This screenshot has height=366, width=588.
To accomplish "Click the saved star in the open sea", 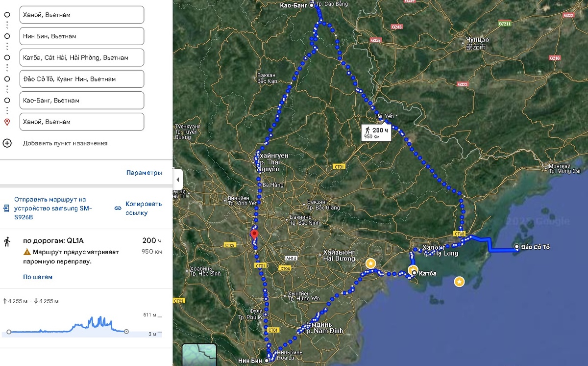I will click(459, 282).
